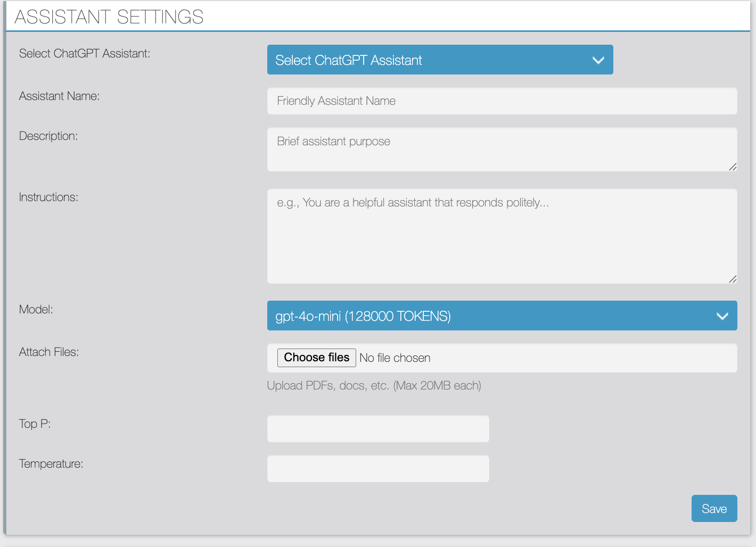Click the Assistant Settings heading
Image resolution: width=756 pixels, height=547 pixels.
109,17
